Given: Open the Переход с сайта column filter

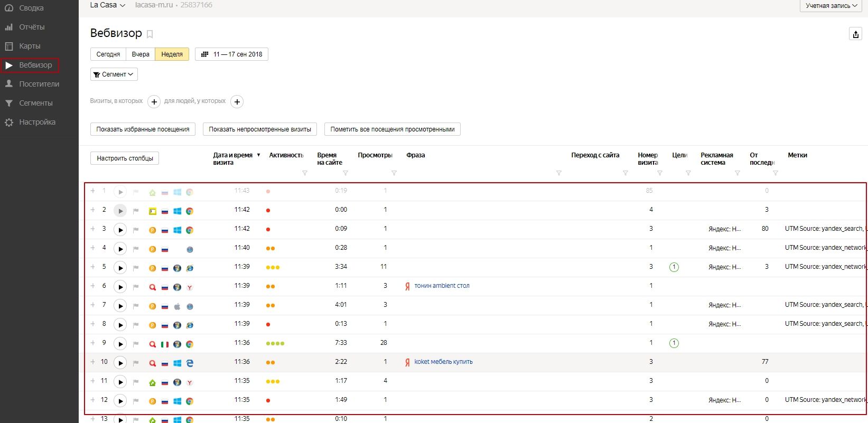Looking at the screenshot, I should pos(626,173).
